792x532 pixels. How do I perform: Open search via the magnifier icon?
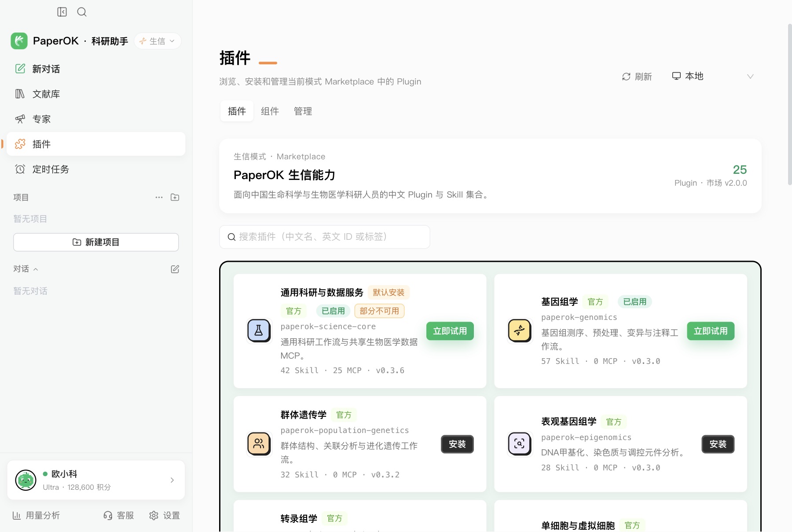point(82,12)
